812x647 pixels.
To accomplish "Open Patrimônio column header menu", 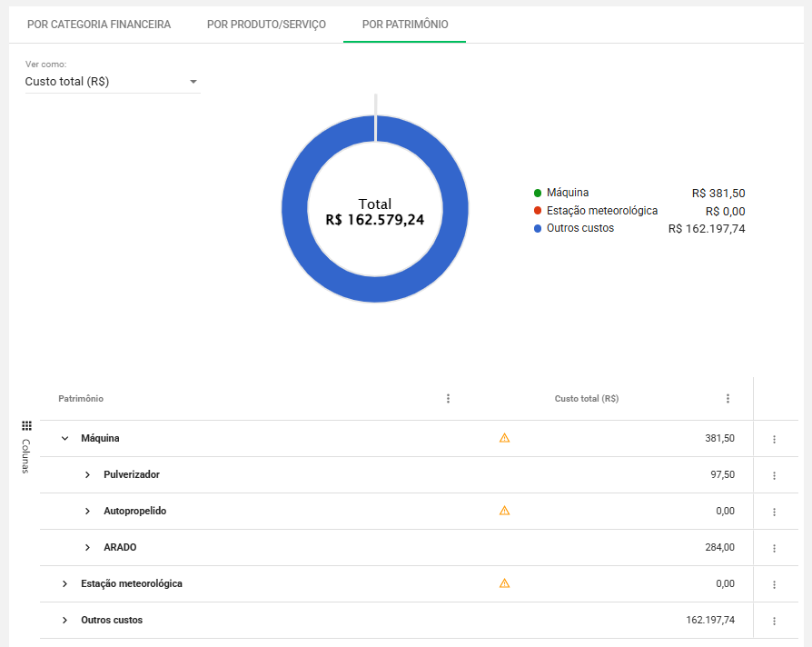I will click(x=448, y=399).
